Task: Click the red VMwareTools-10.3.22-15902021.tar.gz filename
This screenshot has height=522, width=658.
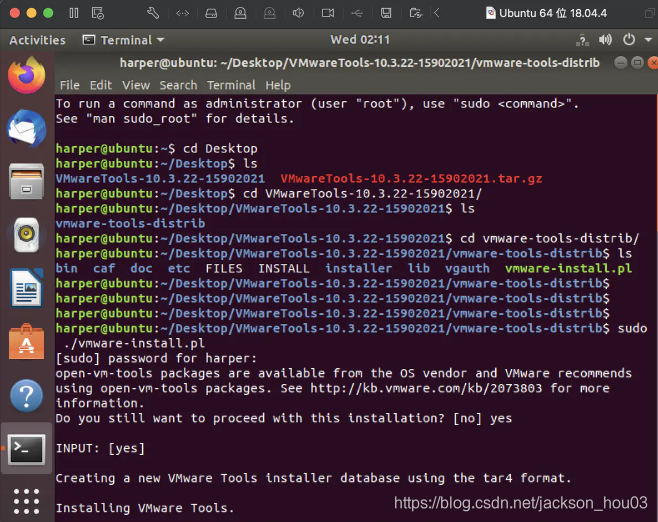Action: coord(411,179)
